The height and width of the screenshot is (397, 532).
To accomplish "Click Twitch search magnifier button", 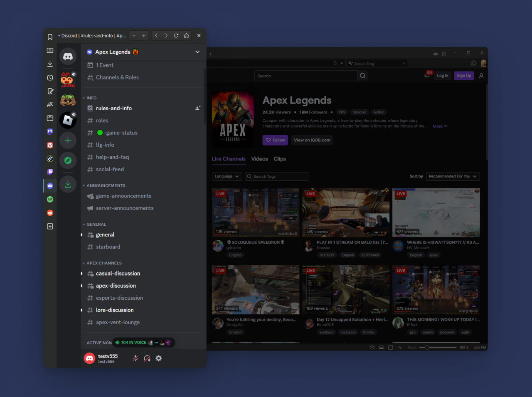I will 363,76.
